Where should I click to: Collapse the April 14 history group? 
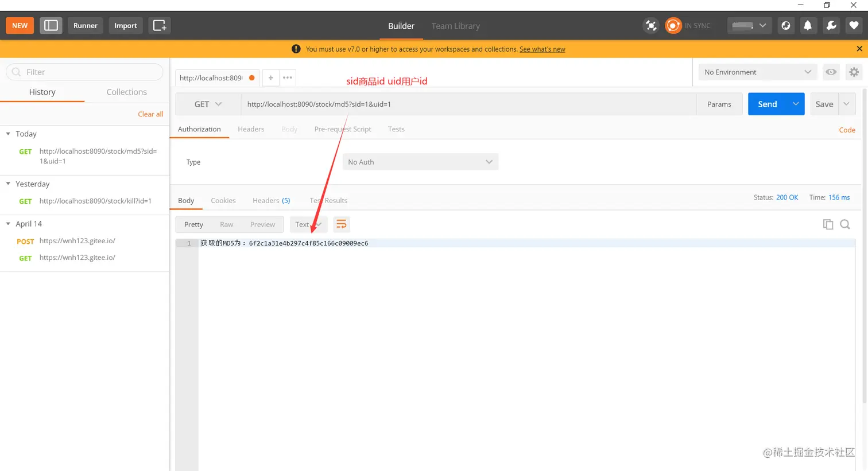[8, 224]
